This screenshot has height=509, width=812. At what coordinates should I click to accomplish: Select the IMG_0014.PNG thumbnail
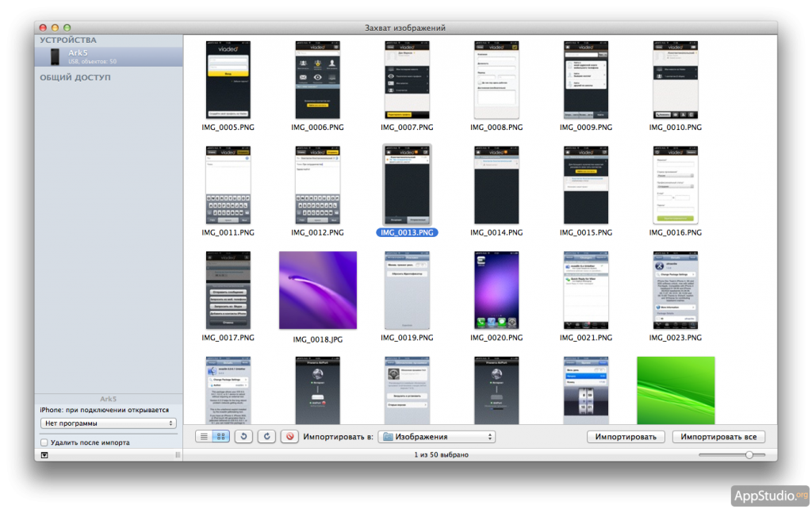coord(496,185)
